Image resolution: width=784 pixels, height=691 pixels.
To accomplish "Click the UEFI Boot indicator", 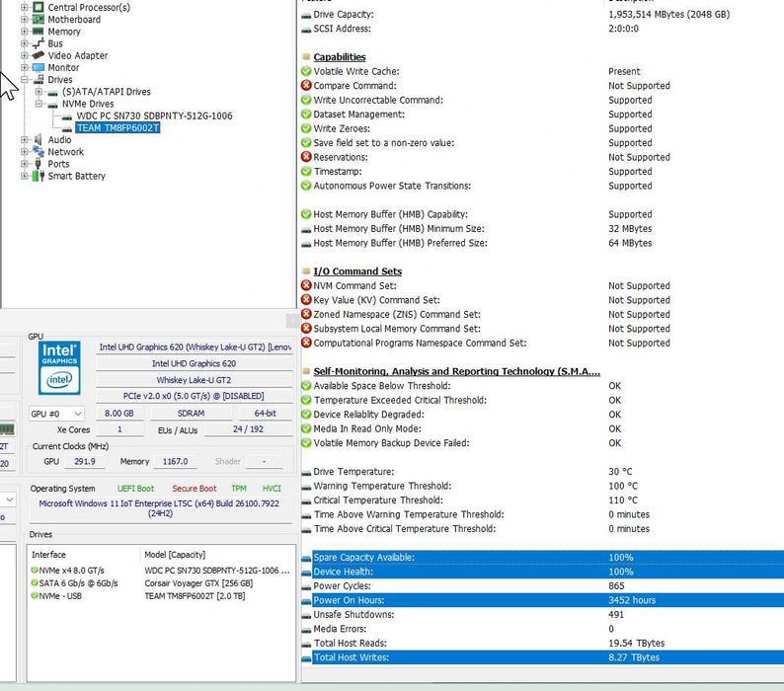I will click(x=135, y=489).
